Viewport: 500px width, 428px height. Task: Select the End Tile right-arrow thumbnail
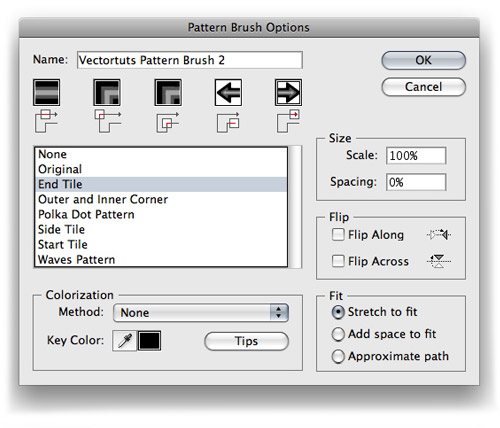[288, 93]
